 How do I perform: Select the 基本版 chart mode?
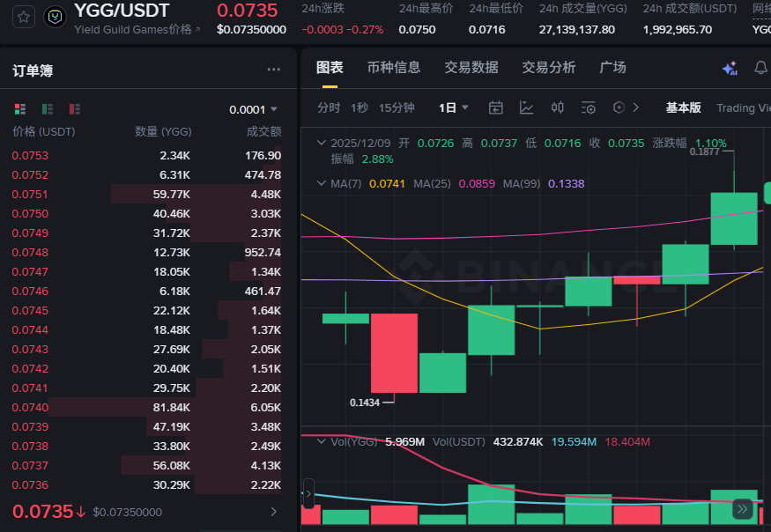click(x=684, y=107)
